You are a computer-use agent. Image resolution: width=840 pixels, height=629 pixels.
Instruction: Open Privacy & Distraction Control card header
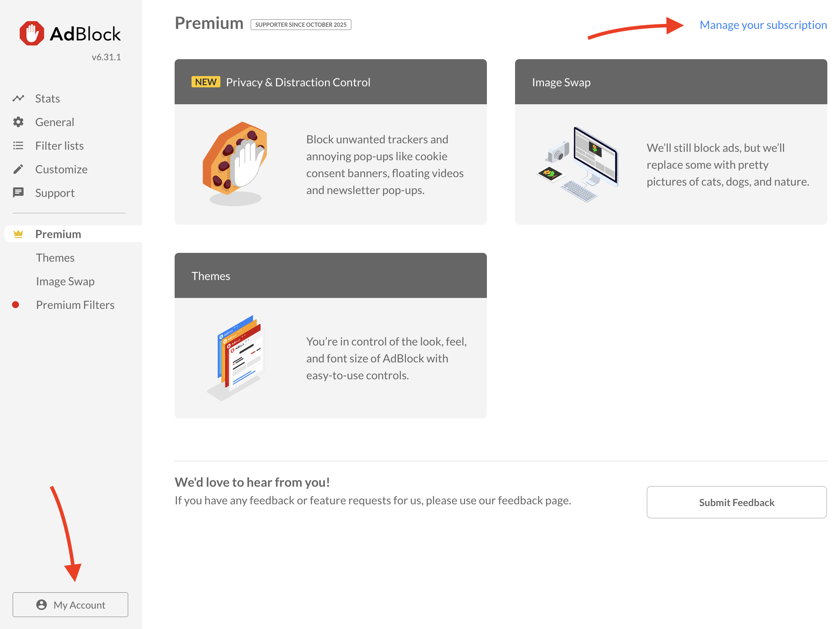[298, 82]
